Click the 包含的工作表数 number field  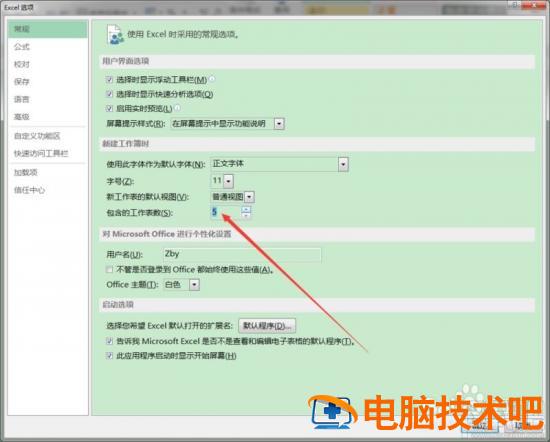226,212
